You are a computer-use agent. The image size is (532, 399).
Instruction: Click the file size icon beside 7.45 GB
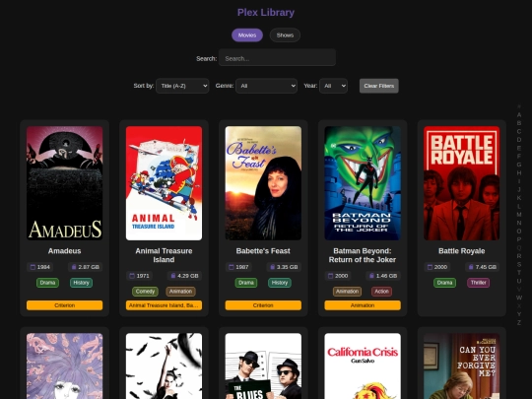click(x=471, y=267)
